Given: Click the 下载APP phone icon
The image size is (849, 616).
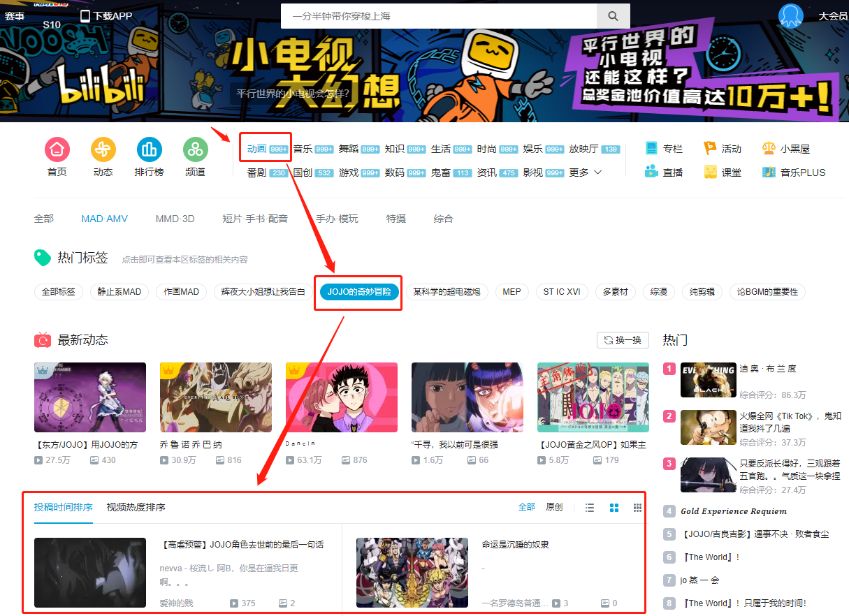Looking at the screenshot, I should (x=85, y=16).
